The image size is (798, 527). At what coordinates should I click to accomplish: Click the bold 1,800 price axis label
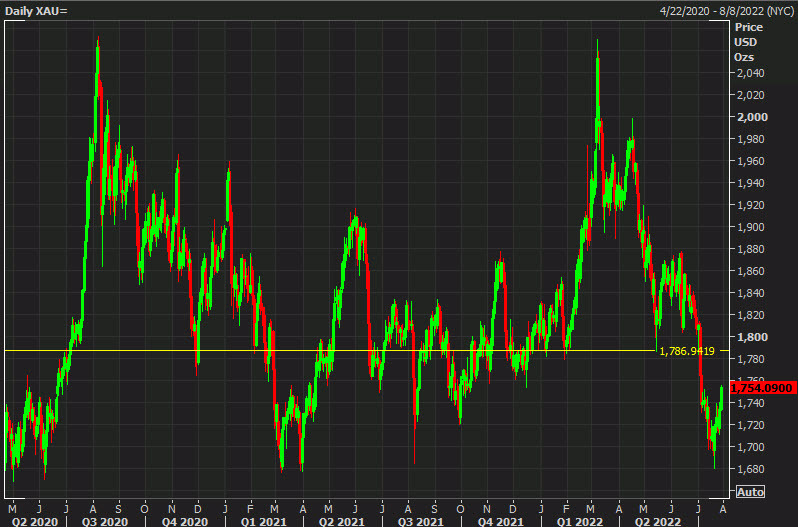(752, 337)
